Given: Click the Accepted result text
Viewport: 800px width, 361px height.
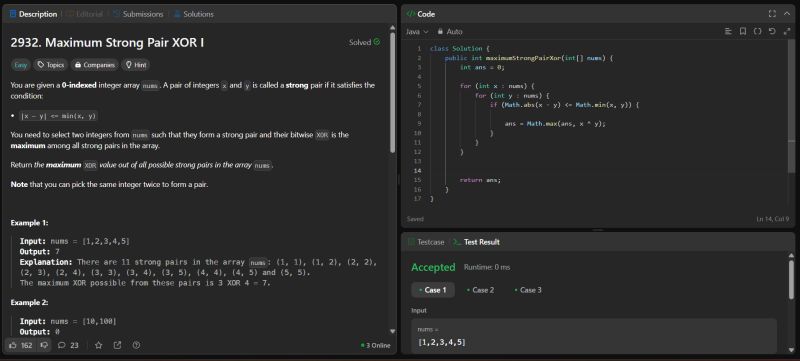Looking at the screenshot, I should click(x=433, y=267).
